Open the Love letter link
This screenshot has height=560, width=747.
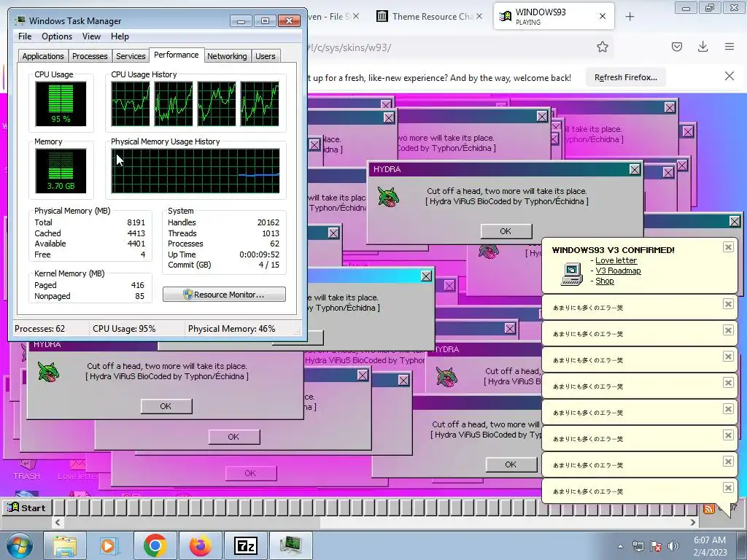click(616, 260)
